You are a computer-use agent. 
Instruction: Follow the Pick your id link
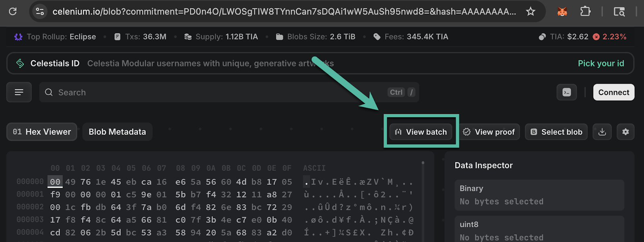coord(601,63)
